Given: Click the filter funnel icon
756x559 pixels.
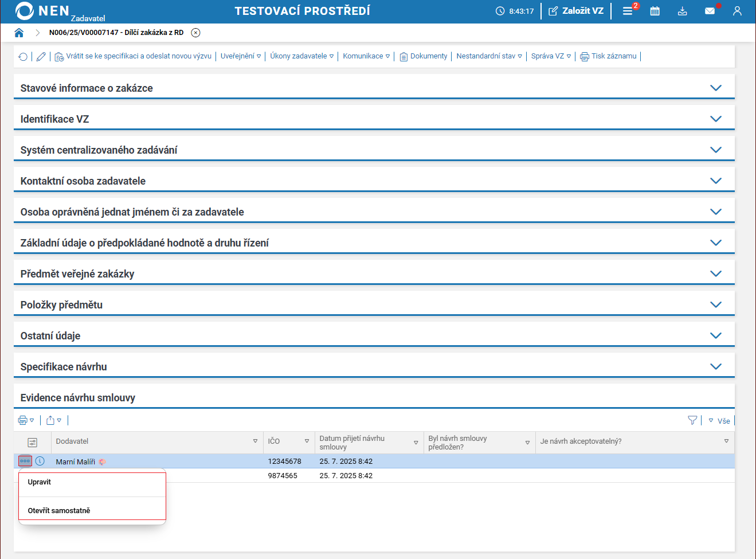Looking at the screenshot, I should (692, 420).
